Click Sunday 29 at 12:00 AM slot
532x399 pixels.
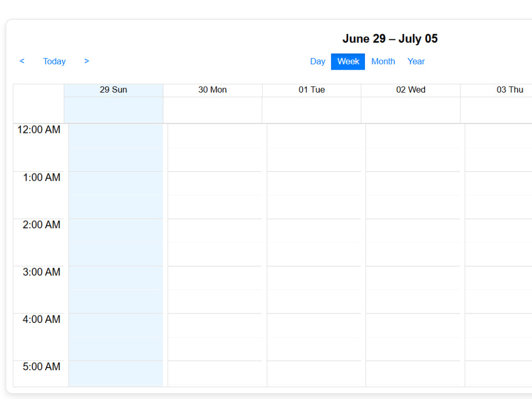pos(115,136)
